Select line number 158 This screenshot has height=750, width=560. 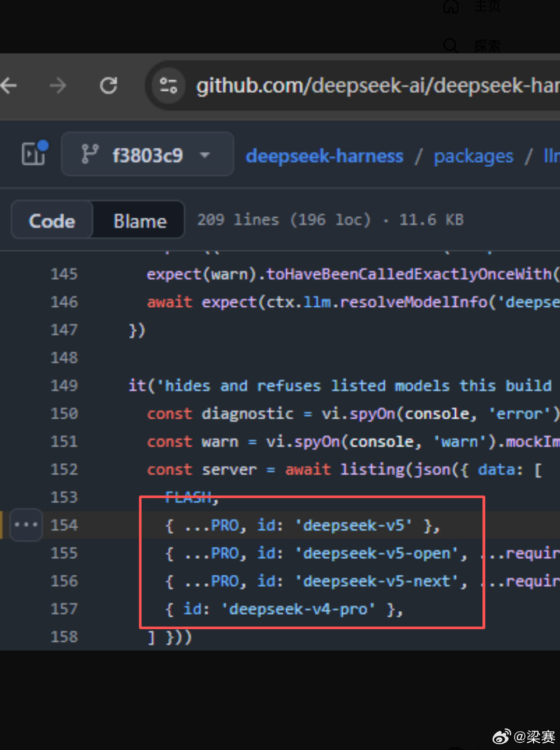(64, 637)
